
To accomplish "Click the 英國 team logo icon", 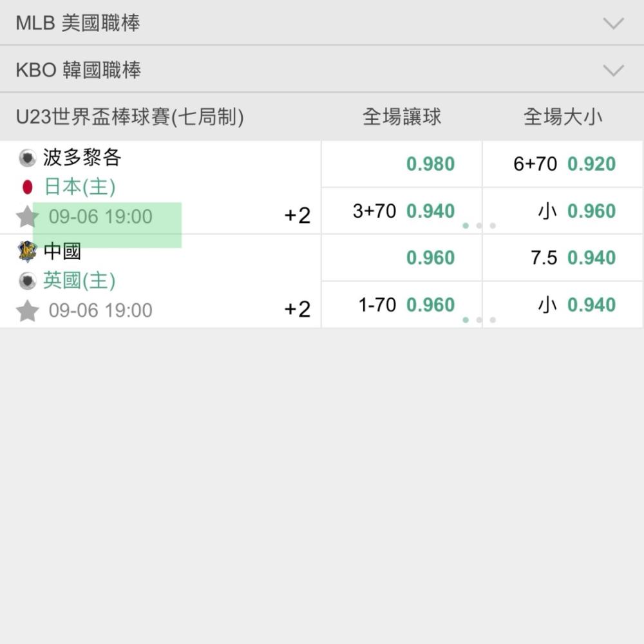I will point(27,281).
